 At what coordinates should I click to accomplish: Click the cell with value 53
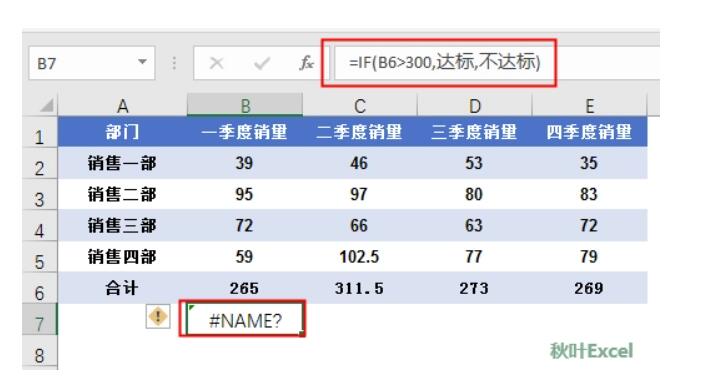(474, 163)
